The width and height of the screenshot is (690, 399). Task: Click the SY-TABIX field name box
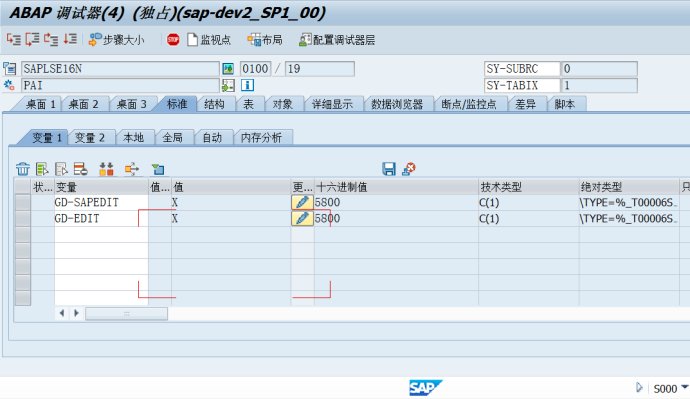pyautogui.click(x=521, y=85)
